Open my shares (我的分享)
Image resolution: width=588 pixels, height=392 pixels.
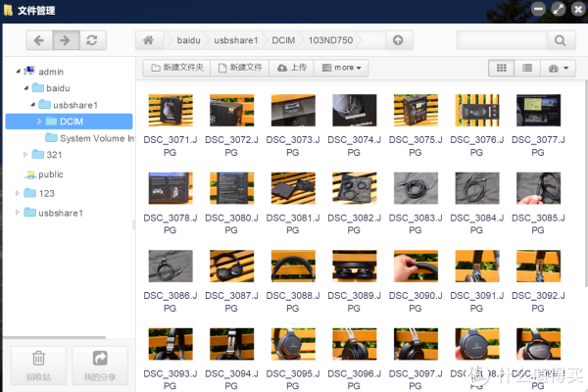tap(99, 365)
